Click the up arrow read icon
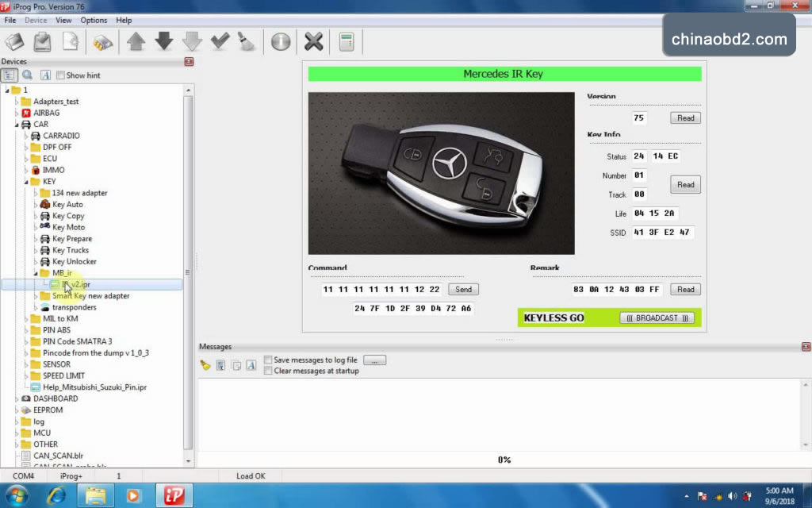812x508 pixels. pyautogui.click(x=136, y=42)
